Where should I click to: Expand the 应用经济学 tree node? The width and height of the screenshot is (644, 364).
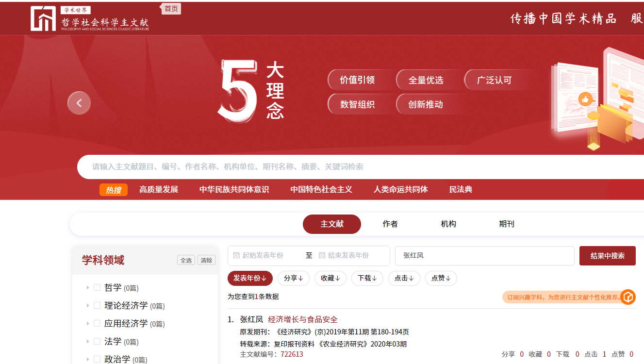tap(88, 323)
